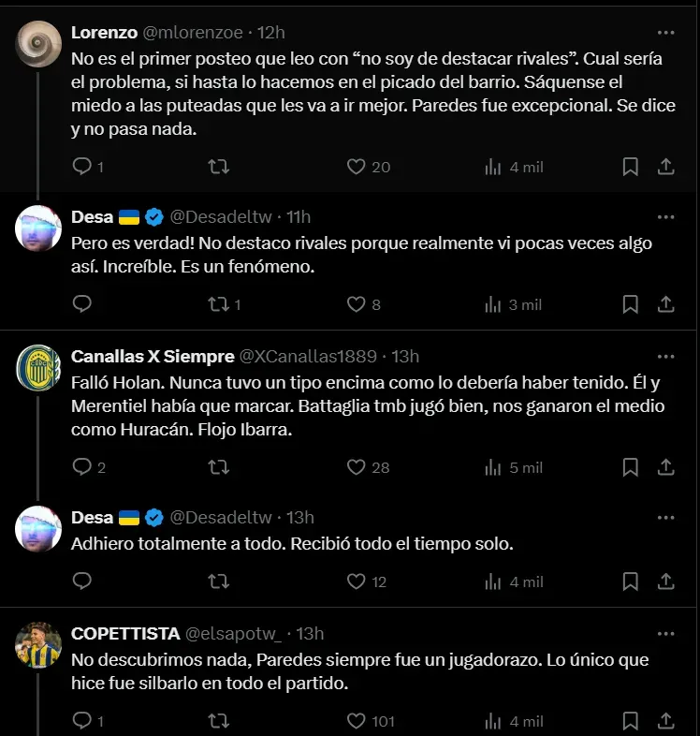Image resolution: width=700 pixels, height=736 pixels.
Task: Open Lorenzo's profile avatar
Action: pos(39,44)
